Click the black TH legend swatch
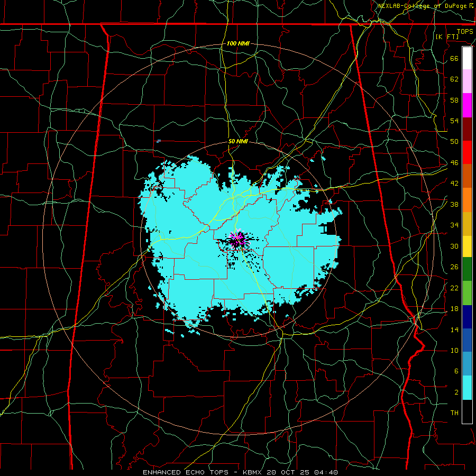The height and width of the screenshot is (476, 476). click(467, 411)
